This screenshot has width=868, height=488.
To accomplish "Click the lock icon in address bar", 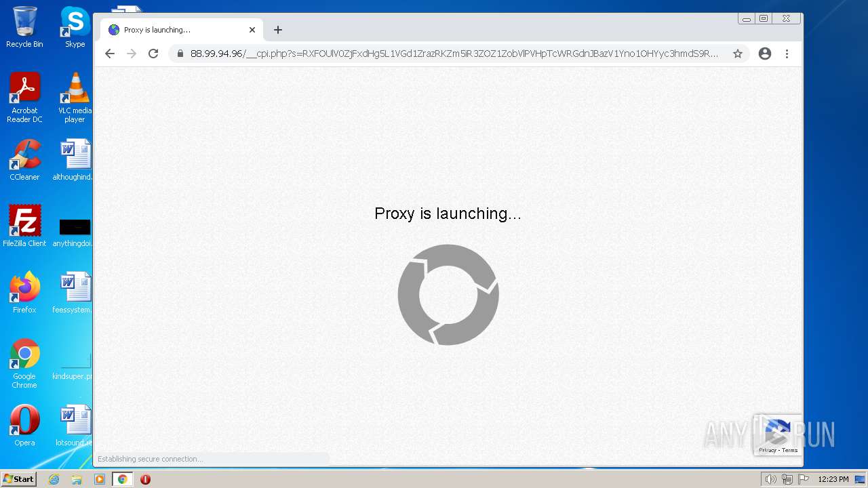I will 180,54.
